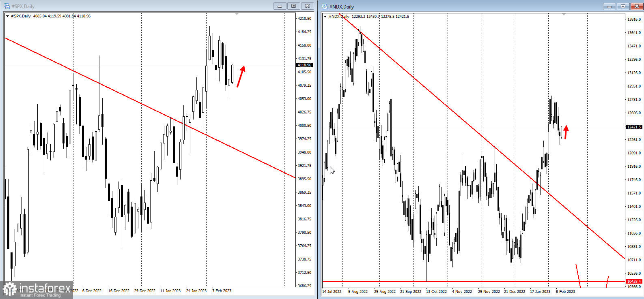The width and height of the screenshot is (644, 299).
Task: Close the #NDX,Daily chart window
Action: (637, 6)
